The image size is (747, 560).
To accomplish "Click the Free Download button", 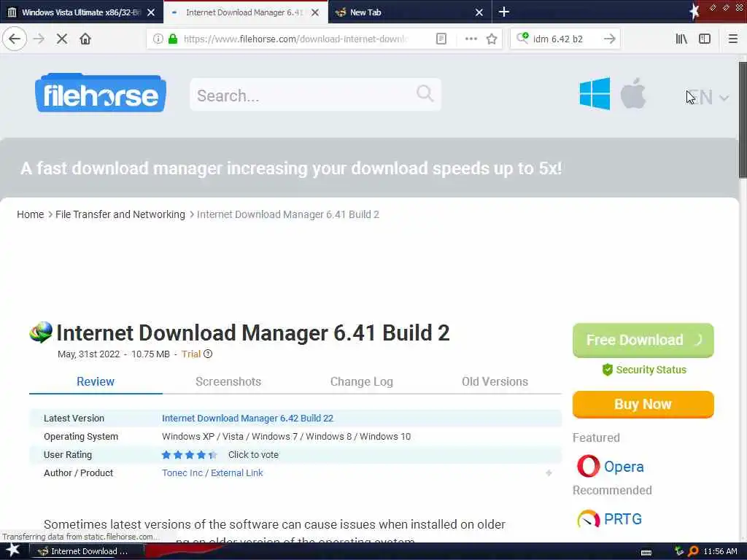I will (643, 340).
